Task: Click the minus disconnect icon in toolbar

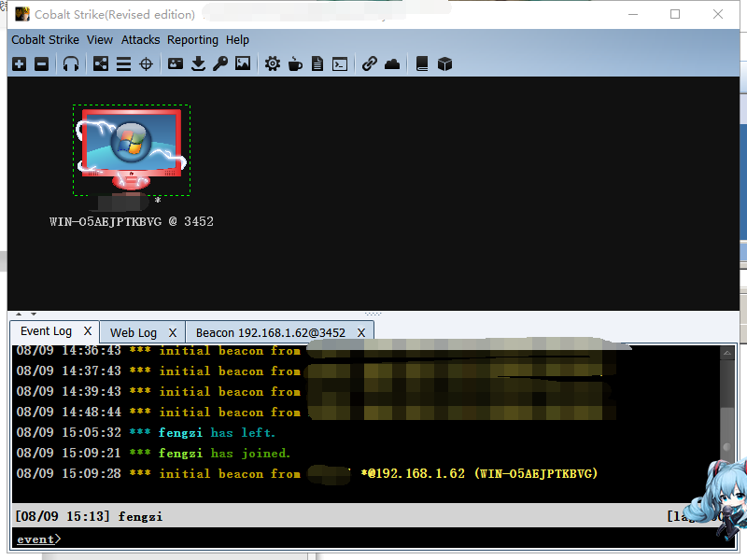Action: pos(41,63)
